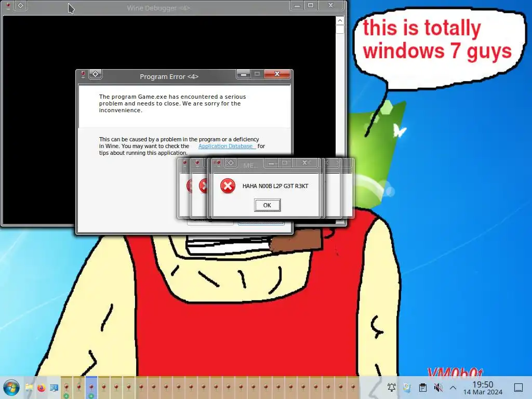Launch Firefox from the taskbar
532x399 pixels.
point(42,387)
